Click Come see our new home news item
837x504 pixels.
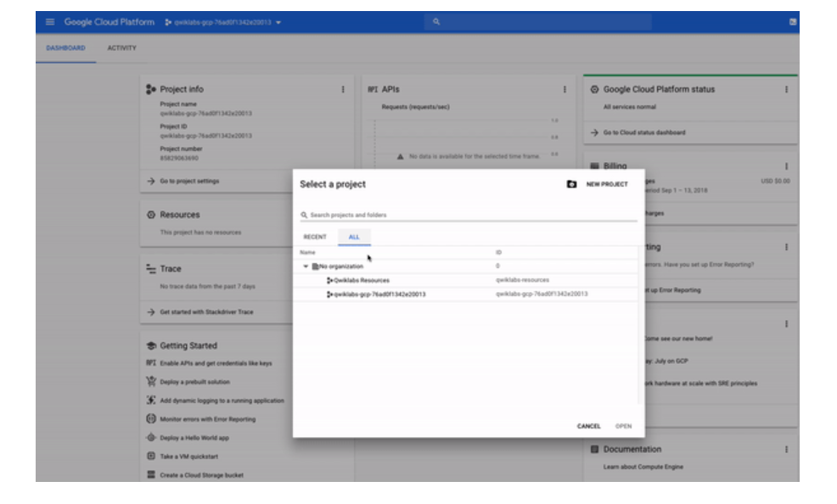tap(678, 339)
